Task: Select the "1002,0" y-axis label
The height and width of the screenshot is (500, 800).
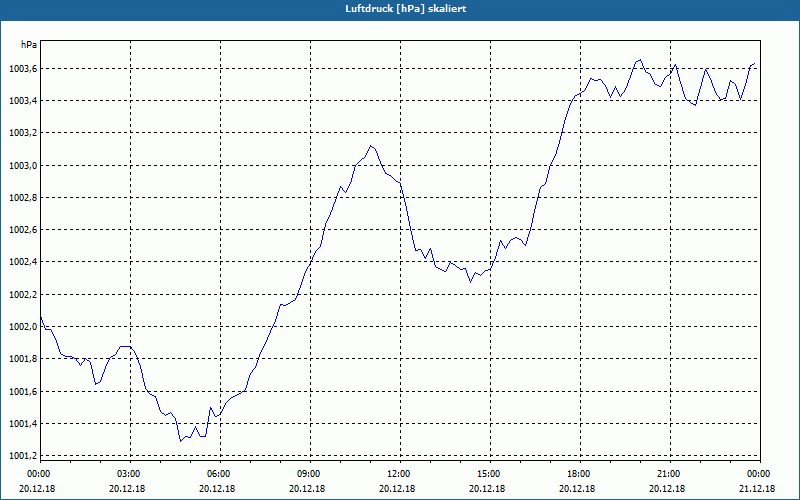Action: point(22,327)
